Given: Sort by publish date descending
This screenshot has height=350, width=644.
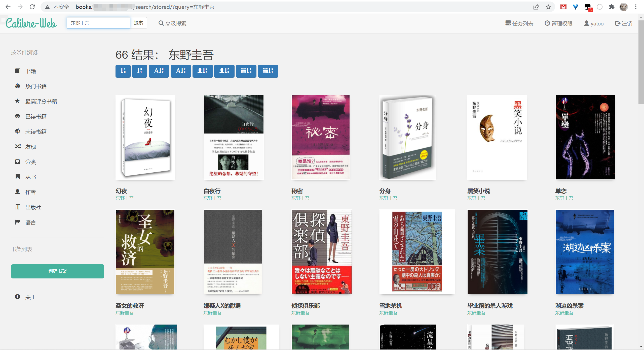Looking at the screenshot, I should [x=268, y=71].
